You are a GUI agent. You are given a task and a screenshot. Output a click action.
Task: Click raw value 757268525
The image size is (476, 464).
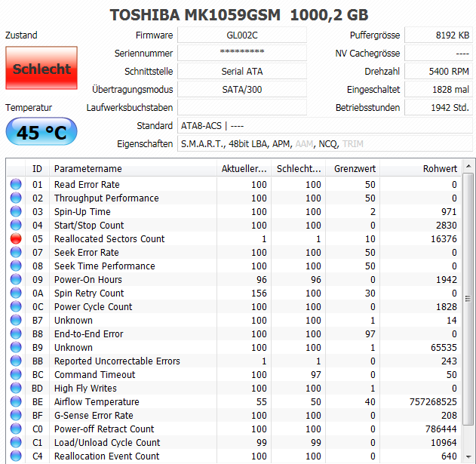point(433,401)
